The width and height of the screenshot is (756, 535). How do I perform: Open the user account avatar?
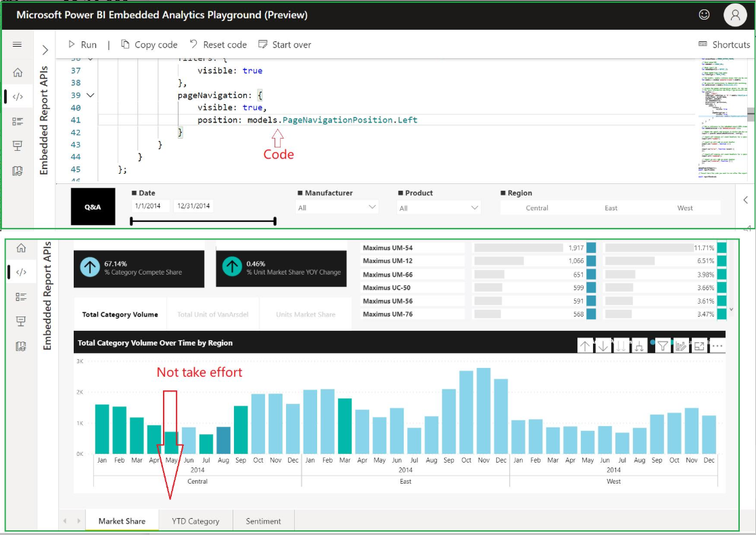(735, 14)
